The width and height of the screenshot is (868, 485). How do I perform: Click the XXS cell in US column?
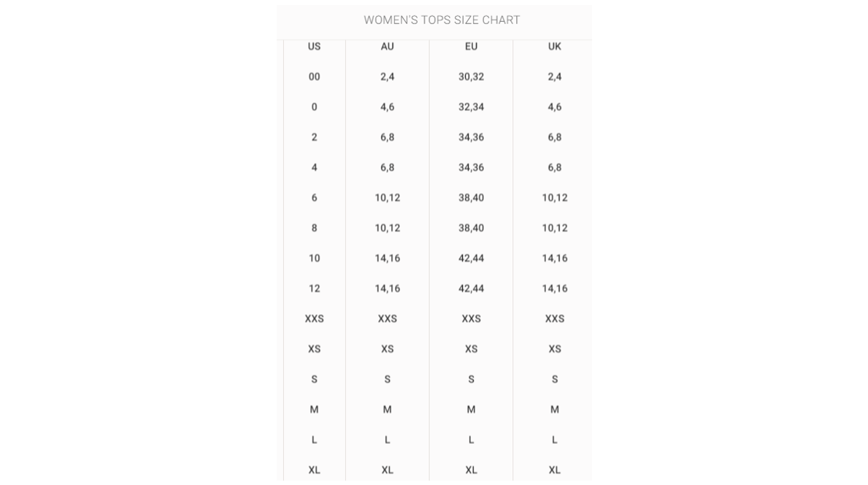click(x=314, y=319)
